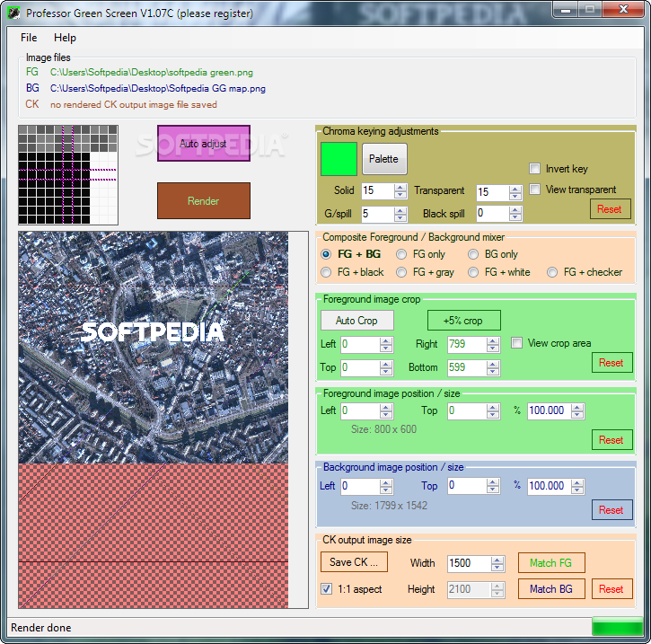Increase the Black spill value
The image size is (651, 644).
pyautogui.click(x=515, y=210)
